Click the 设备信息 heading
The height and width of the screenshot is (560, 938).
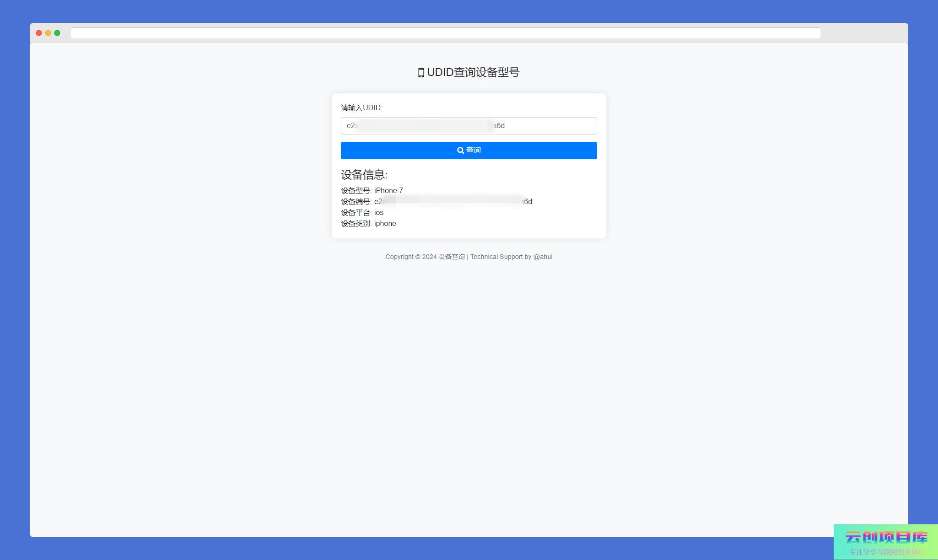pos(364,175)
